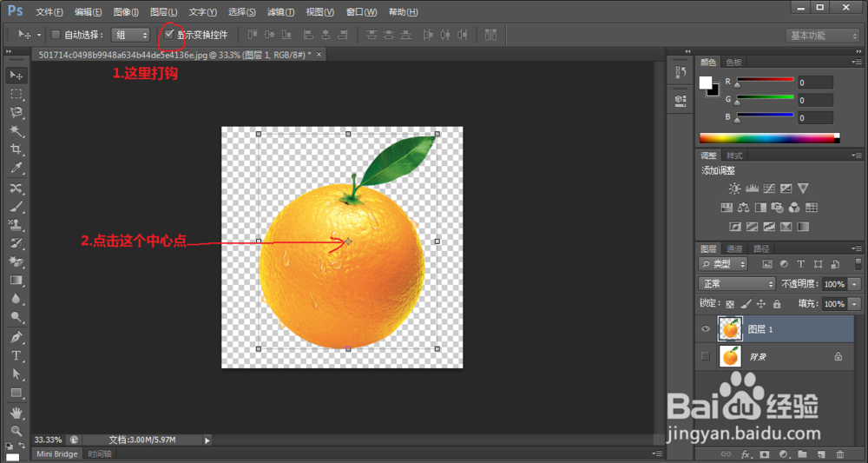Click the Curves adjustment icon
This screenshot has height=463, width=868.
(769, 189)
